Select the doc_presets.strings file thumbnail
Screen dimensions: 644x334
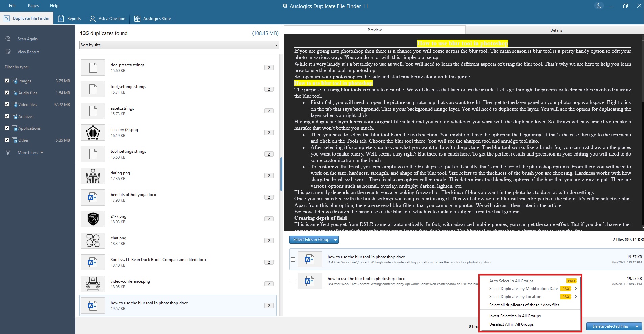coord(93,68)
